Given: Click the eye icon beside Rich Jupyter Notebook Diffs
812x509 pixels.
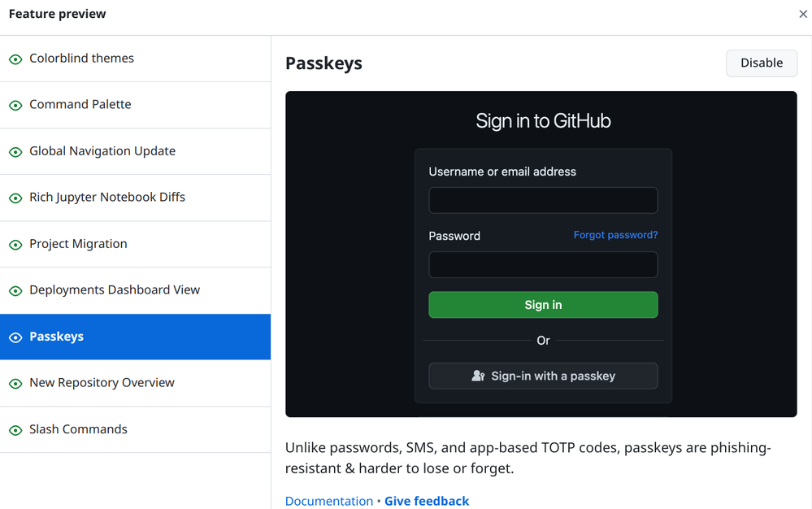Looking at the screenshot, I should tap(15, 198).
